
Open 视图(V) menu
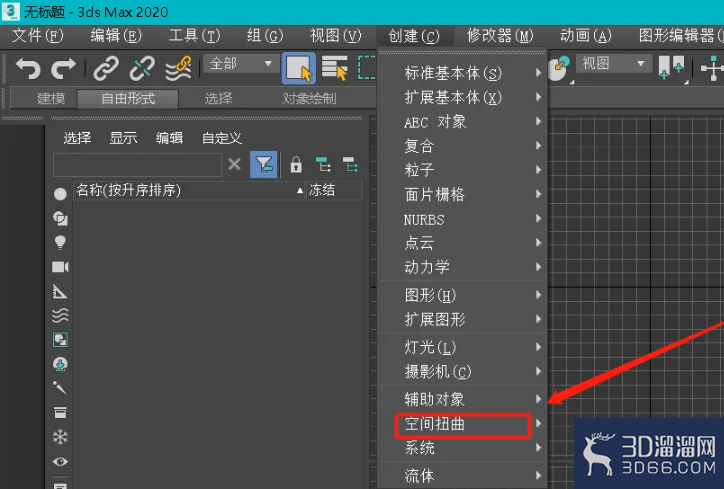(336, 36)
